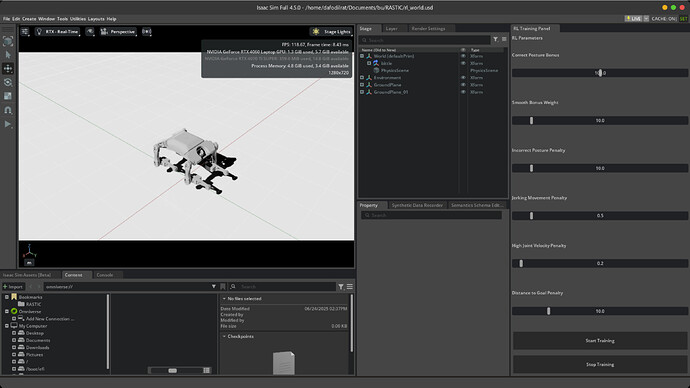The height and width of the screenshot is (388, 690).
Task: Click the selection arrow tool
Action: (8, 55)
